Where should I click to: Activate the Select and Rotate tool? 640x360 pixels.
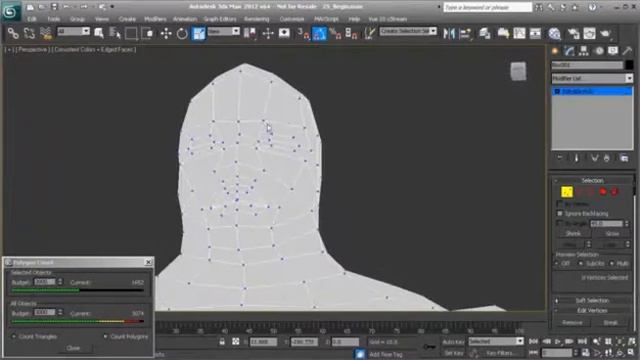tap(182, 33)
